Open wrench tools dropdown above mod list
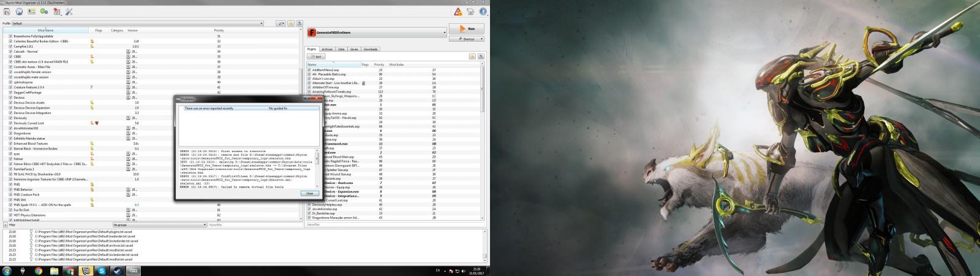 280,23
